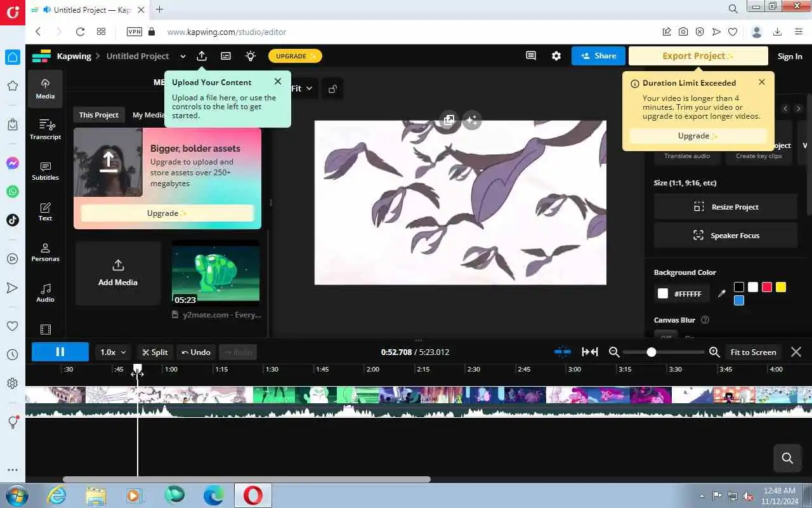Viewport: 812px width, 508px height.
Task: Click the upload icon beside project name
Action: point(202,56)
